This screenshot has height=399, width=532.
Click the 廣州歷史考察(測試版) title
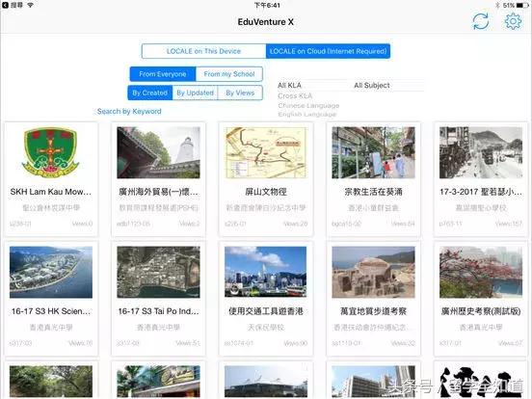(481, 311)
